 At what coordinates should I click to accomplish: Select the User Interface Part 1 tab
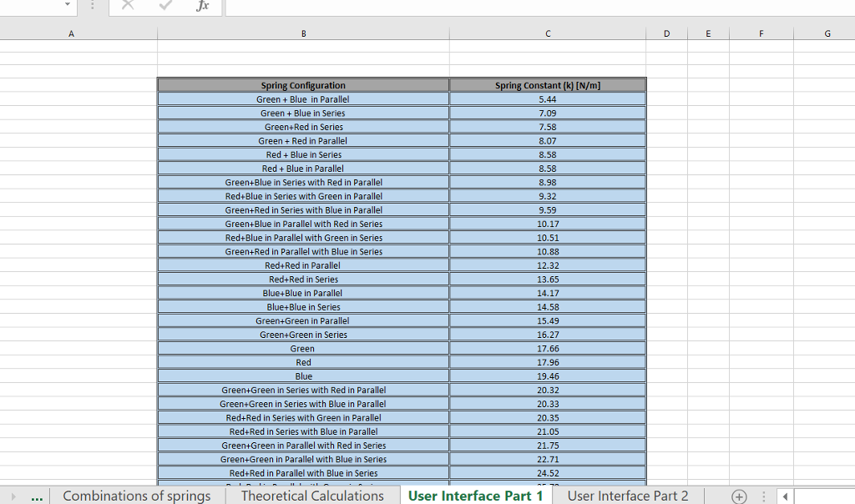pyautogui.click(x=475, y=496)
